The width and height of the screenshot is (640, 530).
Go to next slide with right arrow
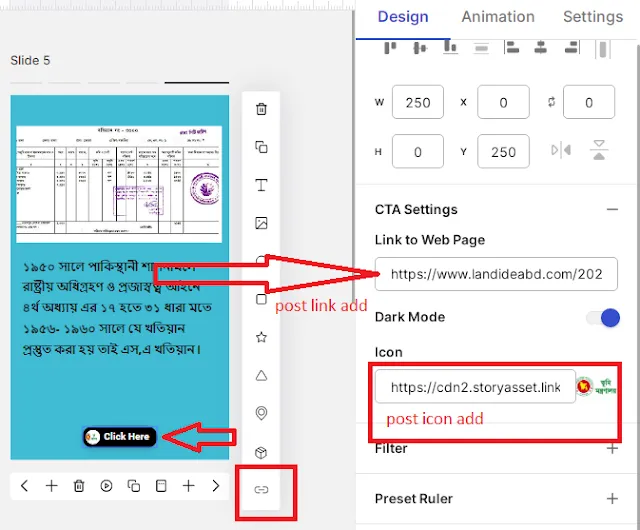click(x=215, y=486)
